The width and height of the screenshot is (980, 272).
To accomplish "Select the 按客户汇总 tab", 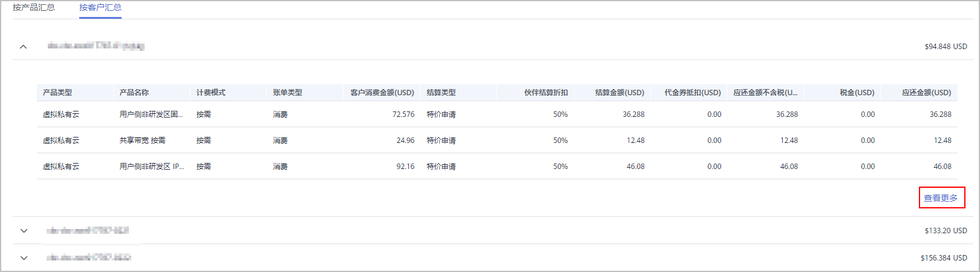I will pos(100,8).
